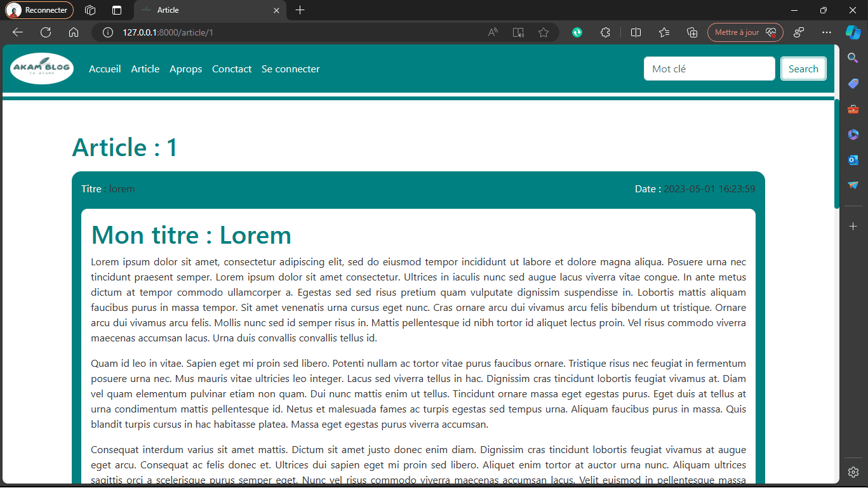Reload the page with the refresh icon
Image resolution: width=868 pixels, height=488 pixels.
coord(46,32)
